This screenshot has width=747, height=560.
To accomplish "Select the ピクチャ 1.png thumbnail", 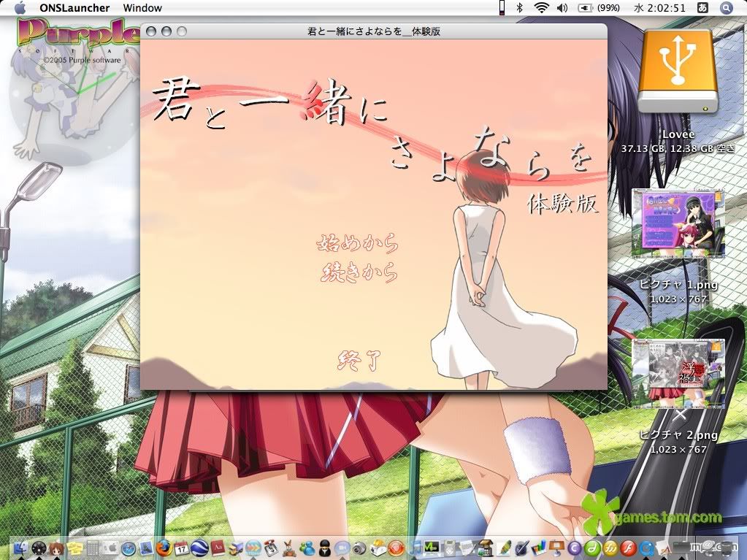I will point(678,223).
